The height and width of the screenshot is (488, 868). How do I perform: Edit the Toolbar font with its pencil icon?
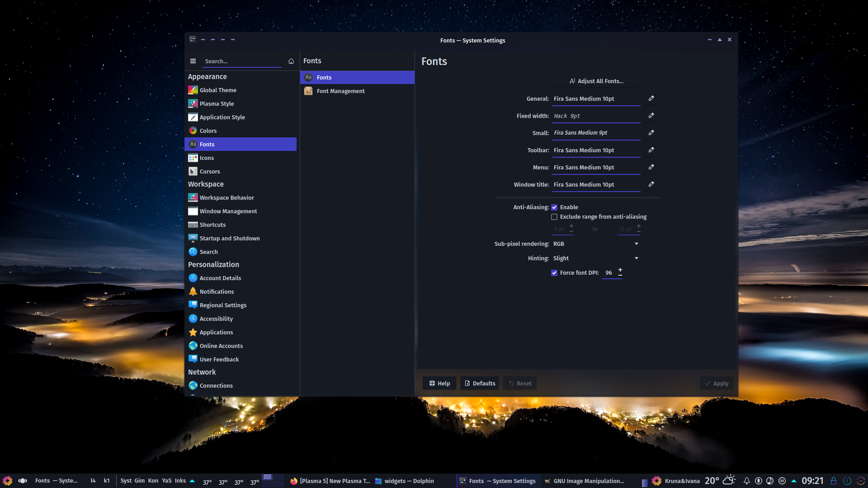(651, 150)
